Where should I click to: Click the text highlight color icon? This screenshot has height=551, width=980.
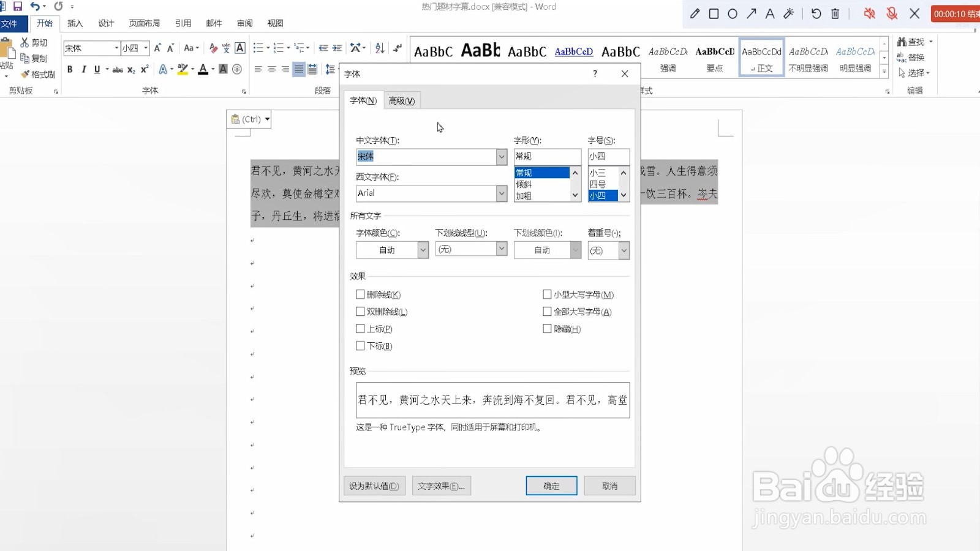182,69
